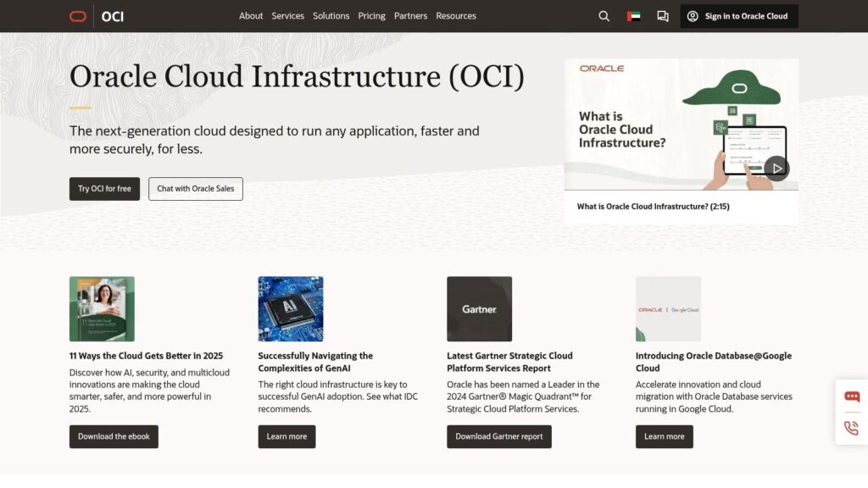Viewport: 868px width, 488px height.
Task: Select the Gartner report thumbnail image
Action: (x=479, y=309)
